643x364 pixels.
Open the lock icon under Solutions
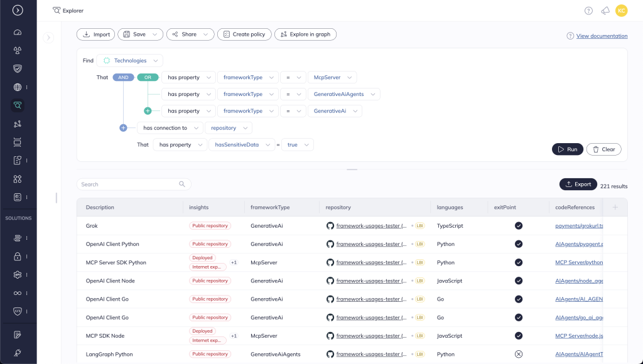(x=18, y=256)
